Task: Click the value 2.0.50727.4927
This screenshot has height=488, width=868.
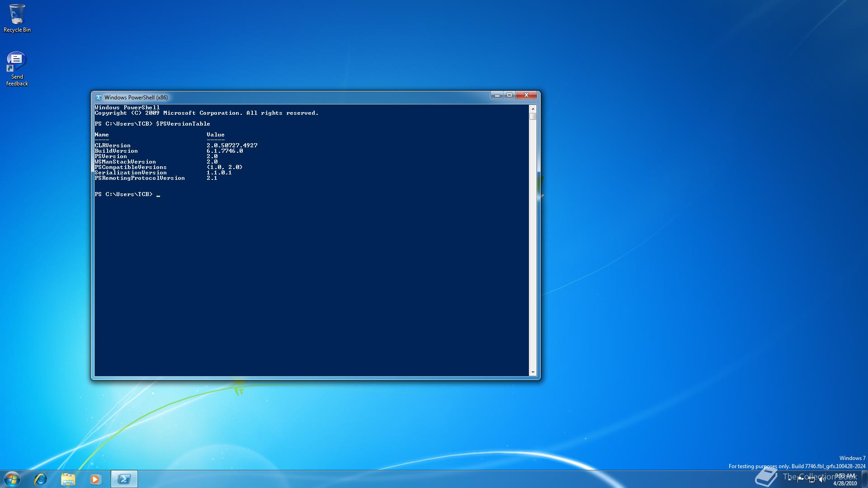Action: click(x=232, y=145)
